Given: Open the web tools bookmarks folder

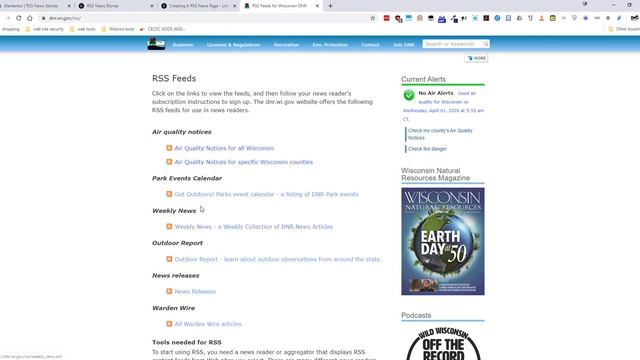Looking at the screenshot, I should pos(82,29).
